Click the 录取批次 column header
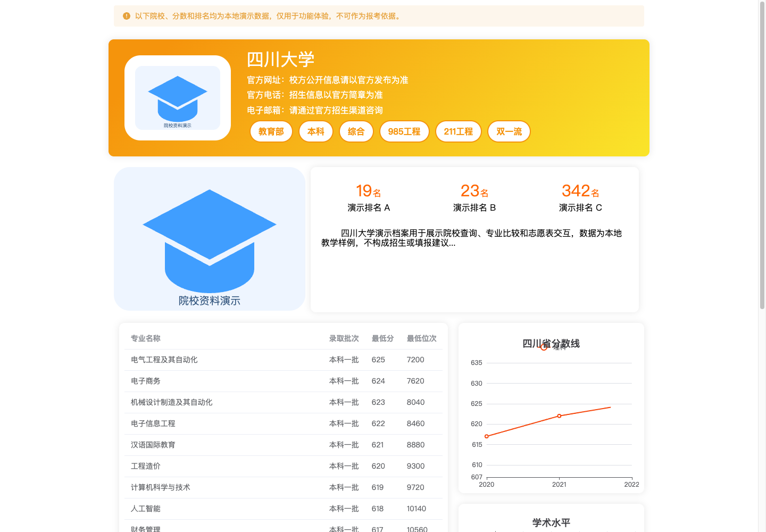The height and width of the screenshot is (532, 766). [x=344, y=338]
